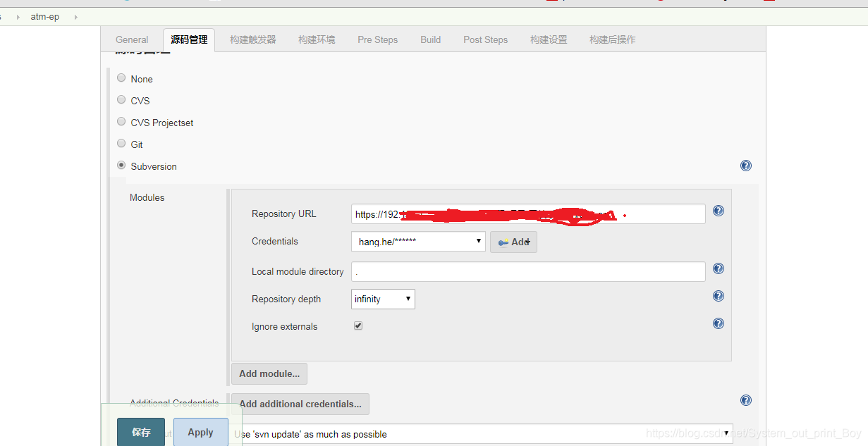Toggle the Ignore externals checkbox
The height and width of the screenshot is (446, 868).
(358, 326)
